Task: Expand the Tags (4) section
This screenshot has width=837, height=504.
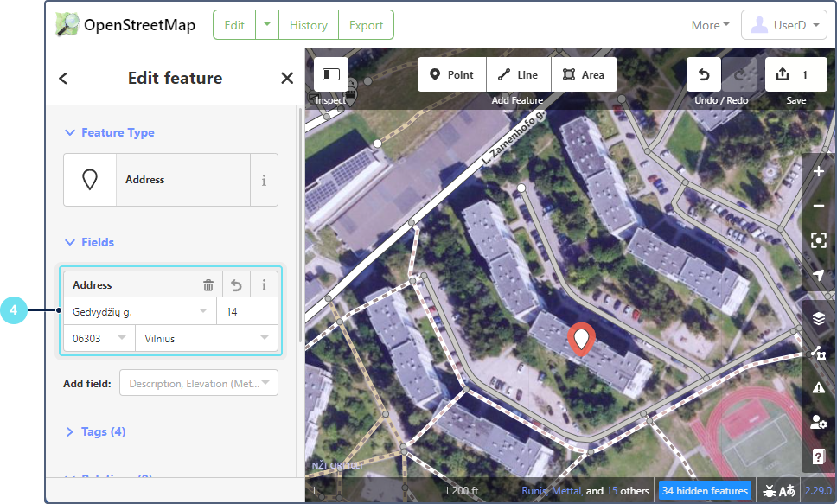Action: coord(96,431)
